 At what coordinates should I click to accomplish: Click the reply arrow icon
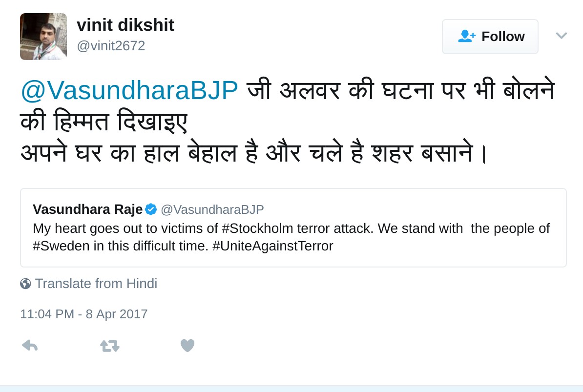[30, 346]
